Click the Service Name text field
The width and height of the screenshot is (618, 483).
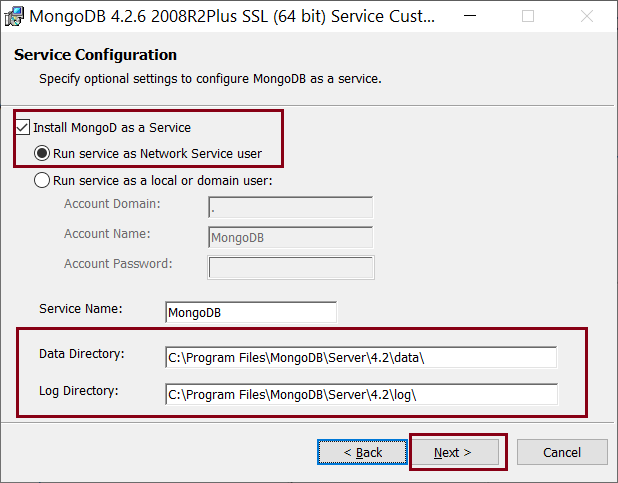[251, 312]
